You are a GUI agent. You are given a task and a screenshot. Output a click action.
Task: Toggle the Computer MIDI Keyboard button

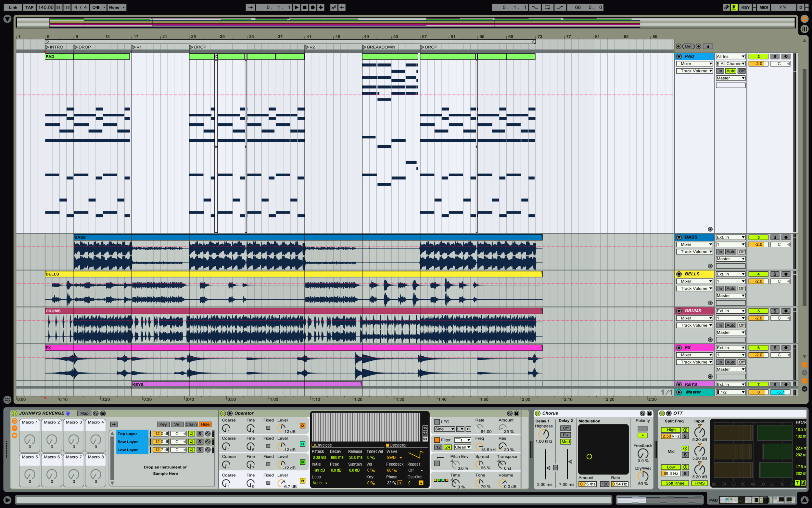(734, 7)
